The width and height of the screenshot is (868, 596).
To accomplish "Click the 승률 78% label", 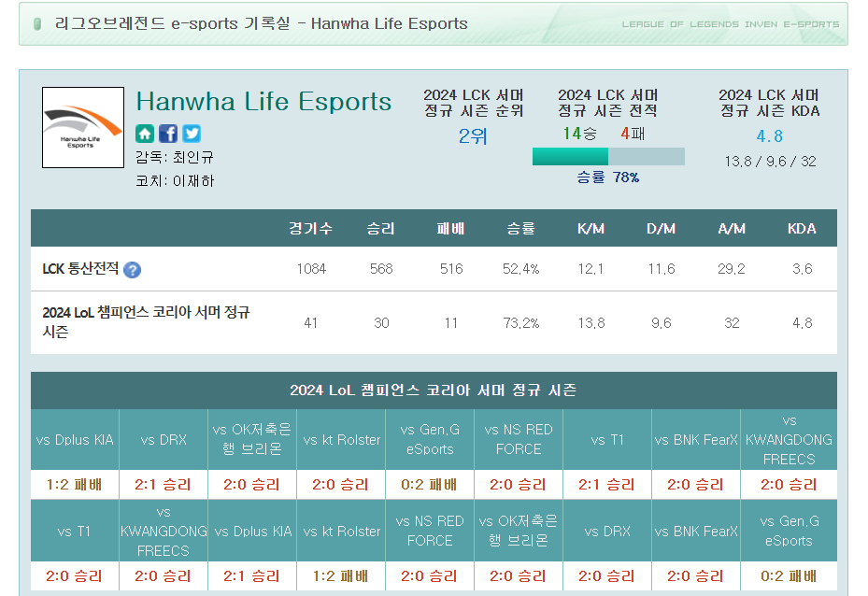I will [608, 177].
